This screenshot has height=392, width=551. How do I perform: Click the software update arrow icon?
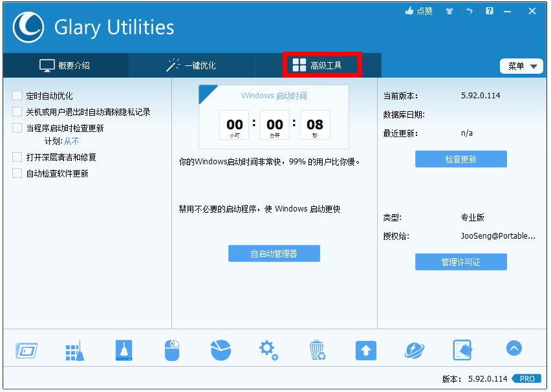366,349
